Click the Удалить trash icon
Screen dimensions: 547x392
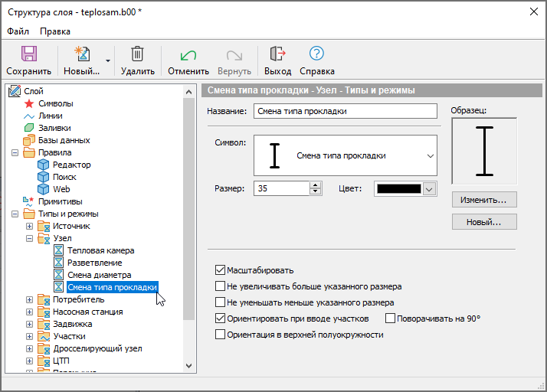pos(137,54)
